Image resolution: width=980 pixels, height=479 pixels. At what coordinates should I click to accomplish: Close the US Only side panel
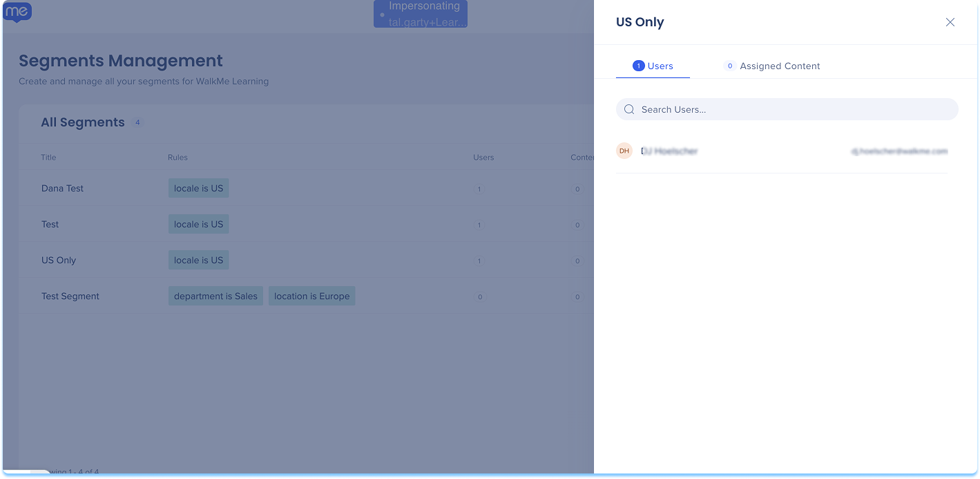950,22
